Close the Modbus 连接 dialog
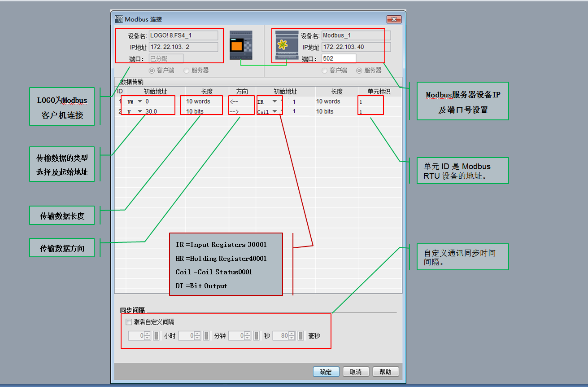Image resolution: width=588 pixels, height=387 pixels. (x=394, y=19)
